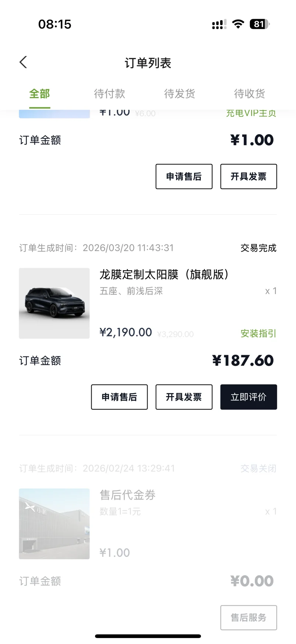Screen dimensions: 296x644
Task: Open the 待发货 orders tab
Action: [180, 94]
